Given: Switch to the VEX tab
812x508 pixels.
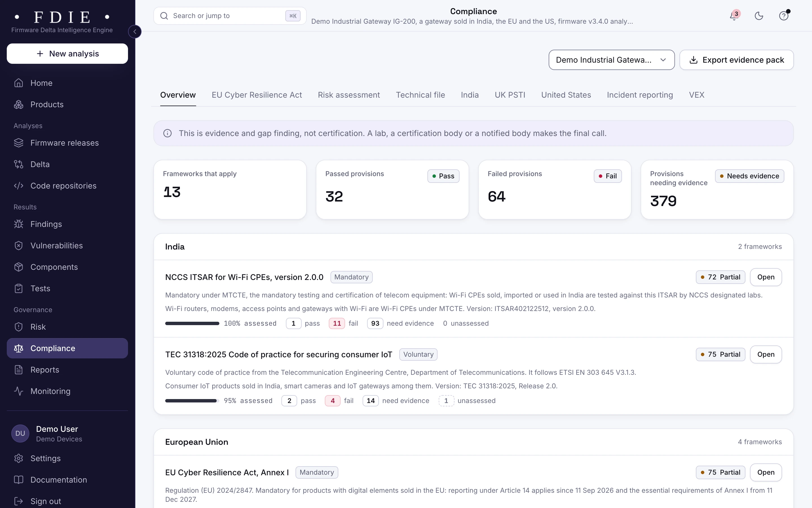Looking at the screenshot, I should coord(697,95).
